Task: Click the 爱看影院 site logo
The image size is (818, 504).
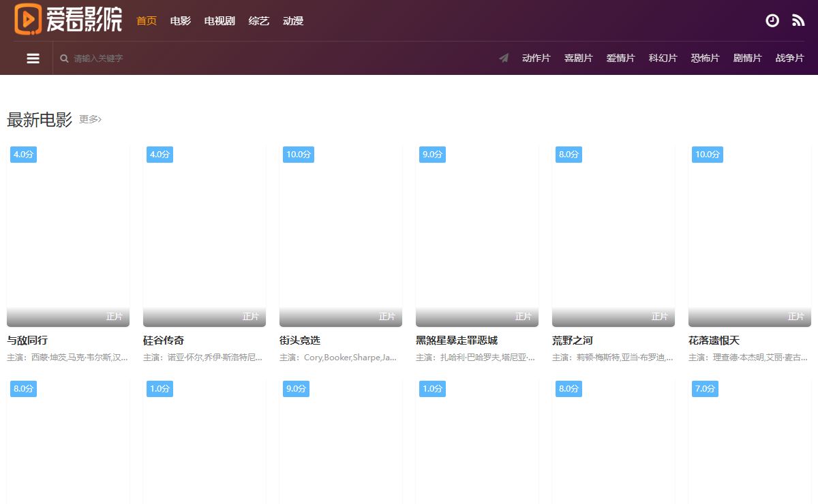Action: pos(68,19)
